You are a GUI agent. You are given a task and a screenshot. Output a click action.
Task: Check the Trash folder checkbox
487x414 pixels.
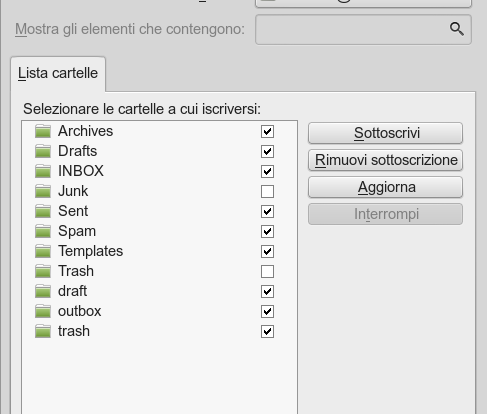click(x=267, y=272)
